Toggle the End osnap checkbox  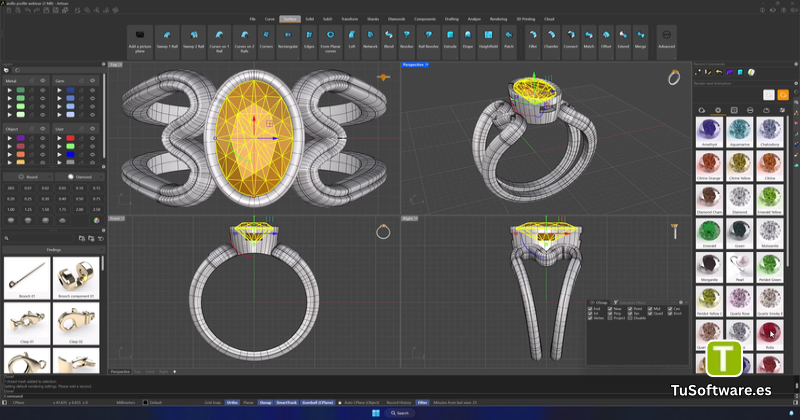tap(590, 309)
